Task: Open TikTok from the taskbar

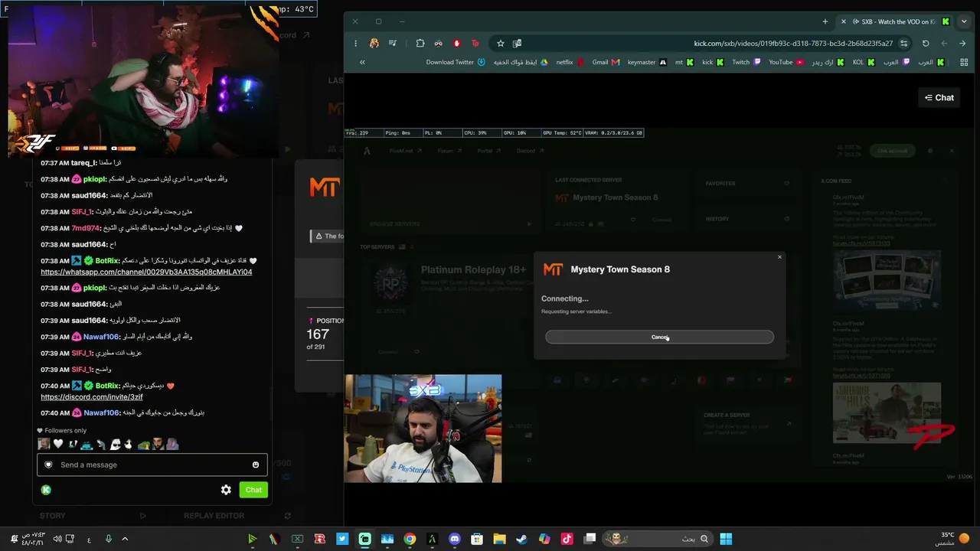Action: (567, 539)
